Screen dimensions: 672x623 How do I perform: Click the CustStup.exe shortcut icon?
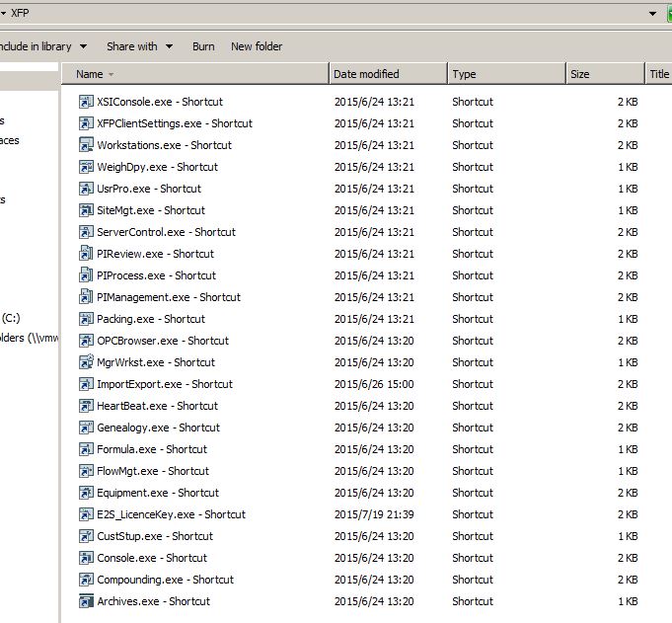pyautogui.click(x=86, y=536)
